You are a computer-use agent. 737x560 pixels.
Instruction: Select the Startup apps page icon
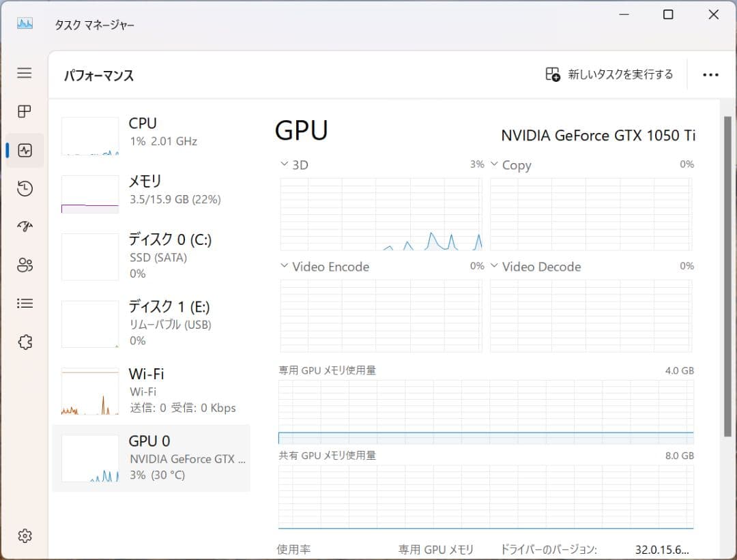click(25, 226)
